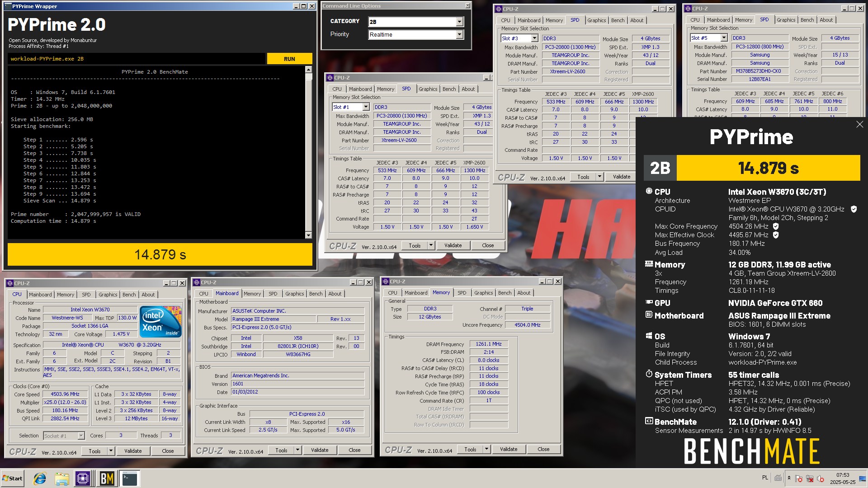Switch to Mainboard tab in CPU-Z CPU window
The image size is (868, 488).
(40, 295)
